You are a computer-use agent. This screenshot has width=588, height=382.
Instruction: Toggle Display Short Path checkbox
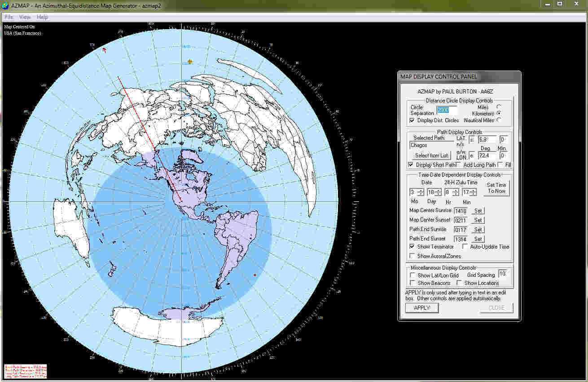point(412,165)
